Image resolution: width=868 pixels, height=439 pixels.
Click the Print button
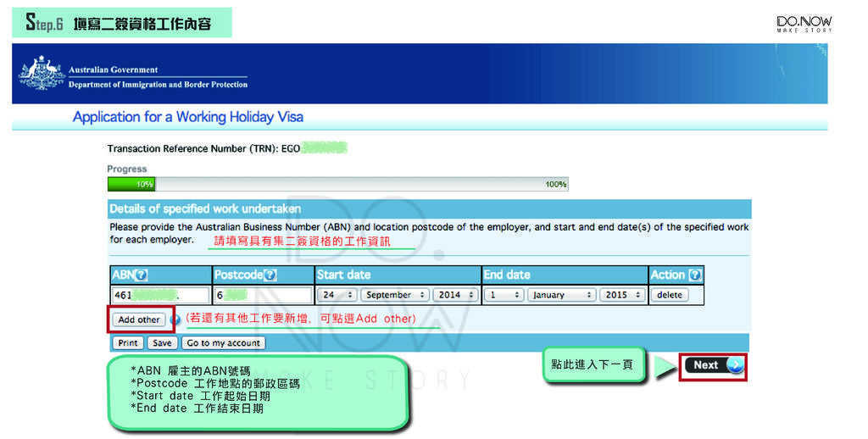[128, 343]
